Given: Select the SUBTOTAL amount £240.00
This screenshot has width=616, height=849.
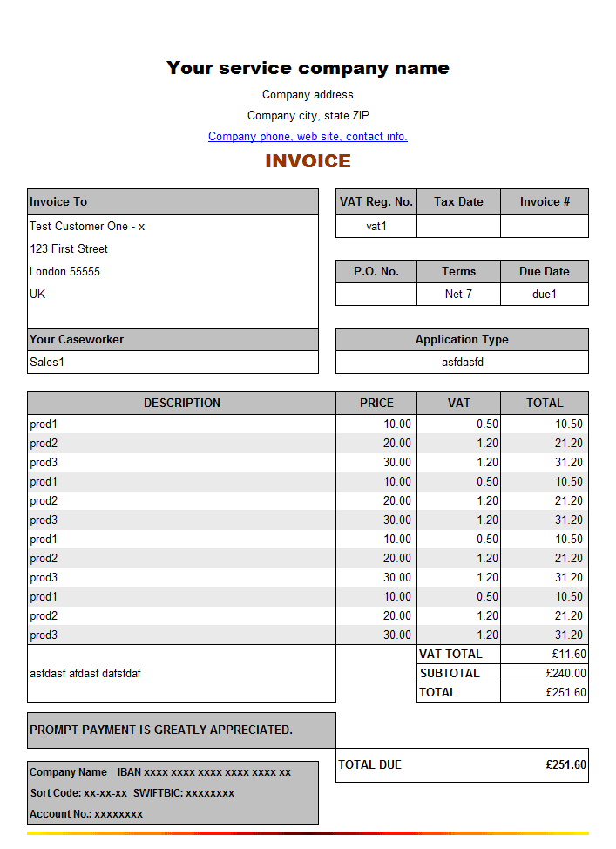Looking at the screenshot, I should (565, 674).
